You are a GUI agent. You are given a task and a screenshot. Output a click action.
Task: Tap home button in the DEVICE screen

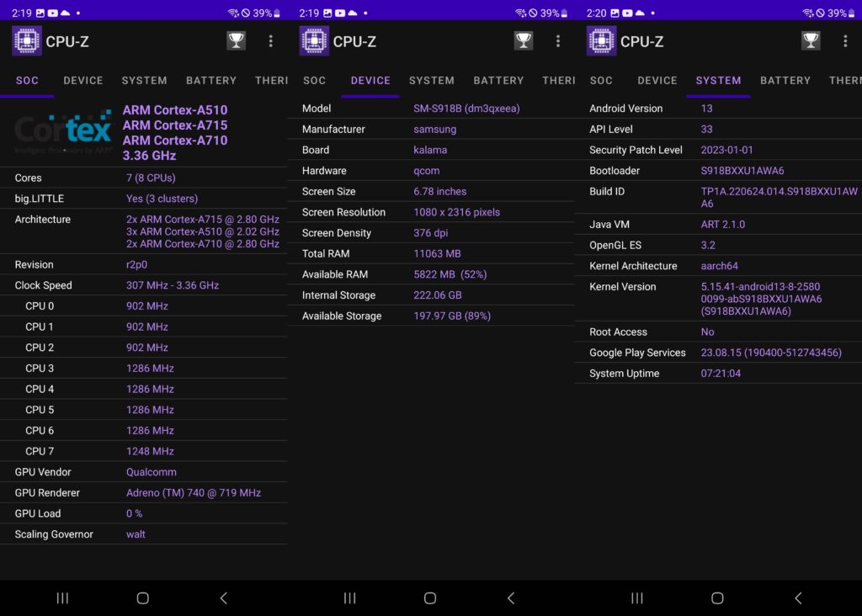[x=430, y=597]
